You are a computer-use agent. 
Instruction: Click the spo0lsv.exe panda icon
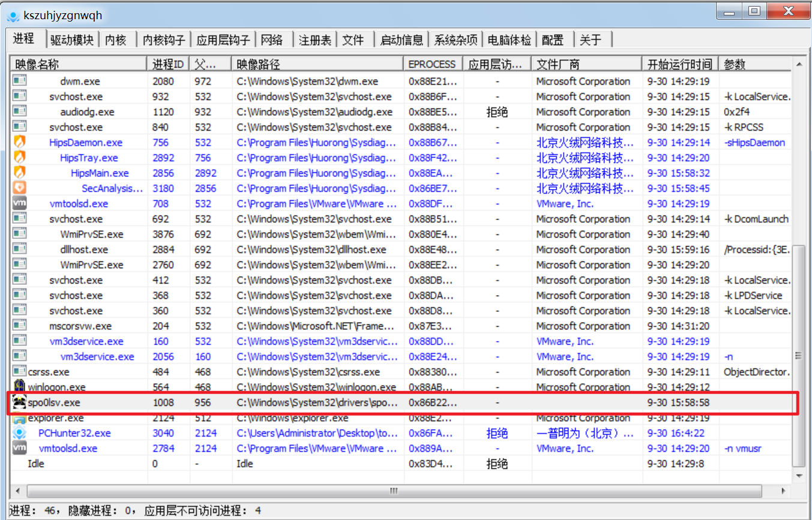[x=19, y=402]
